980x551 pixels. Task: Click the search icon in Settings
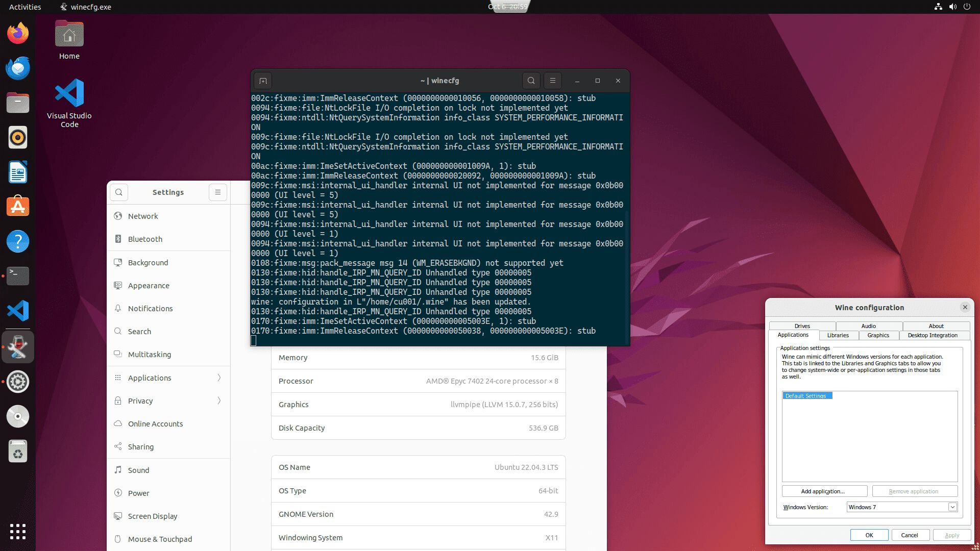pos(119,192)
